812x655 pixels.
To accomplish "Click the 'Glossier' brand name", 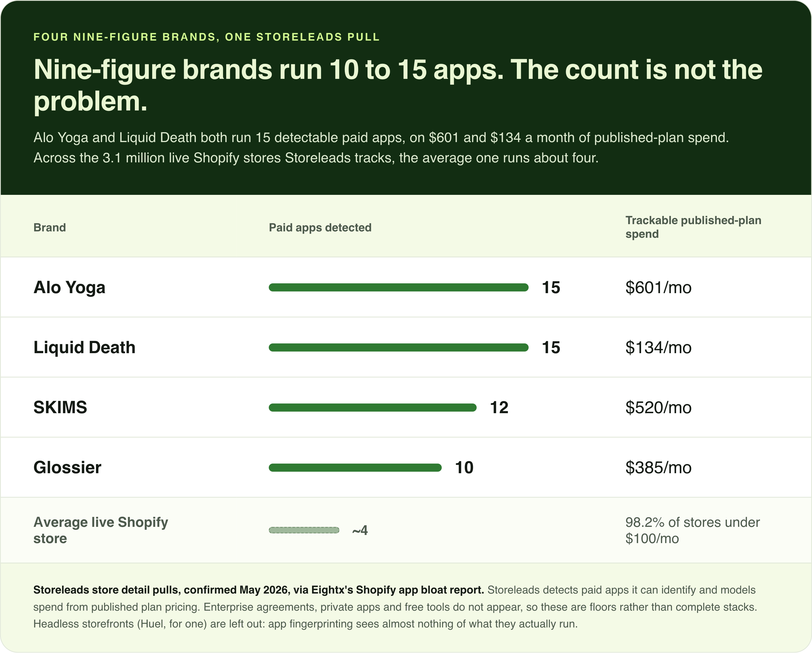I will coord(67,467).
